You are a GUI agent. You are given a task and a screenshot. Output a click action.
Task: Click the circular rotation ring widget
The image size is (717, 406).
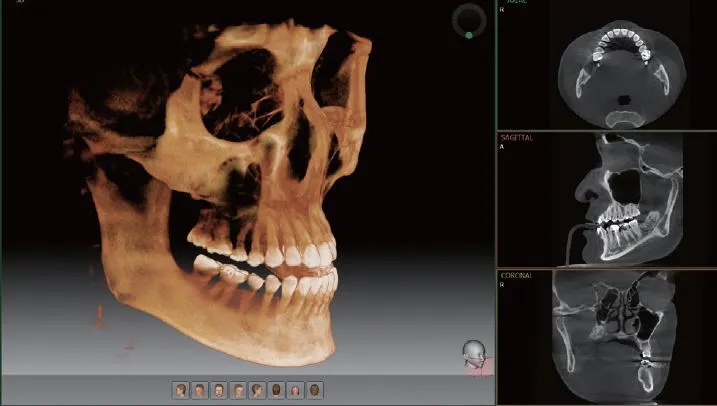469,21
